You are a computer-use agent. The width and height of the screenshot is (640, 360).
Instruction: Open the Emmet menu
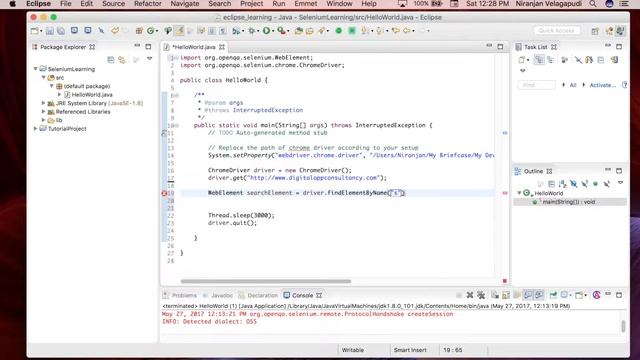tap(306, 4)
